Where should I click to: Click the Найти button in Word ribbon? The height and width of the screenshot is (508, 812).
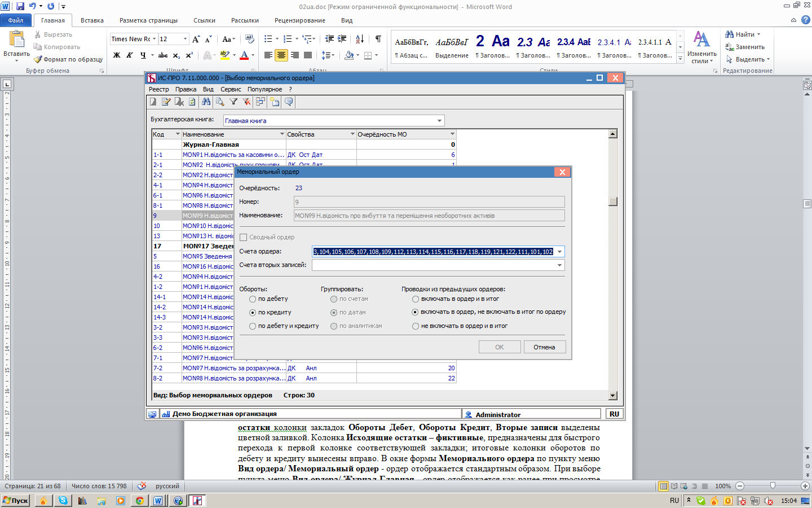point(744,34)
